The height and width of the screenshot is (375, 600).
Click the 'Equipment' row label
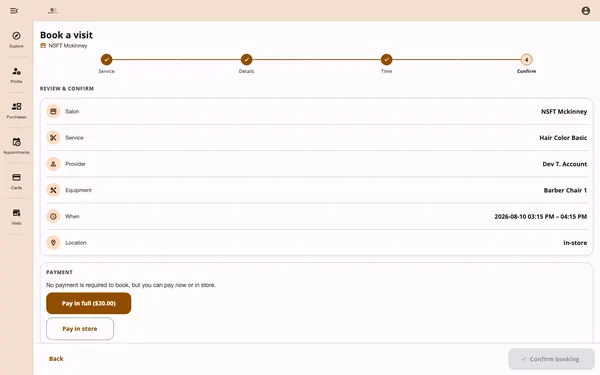[x=78, y=190]
